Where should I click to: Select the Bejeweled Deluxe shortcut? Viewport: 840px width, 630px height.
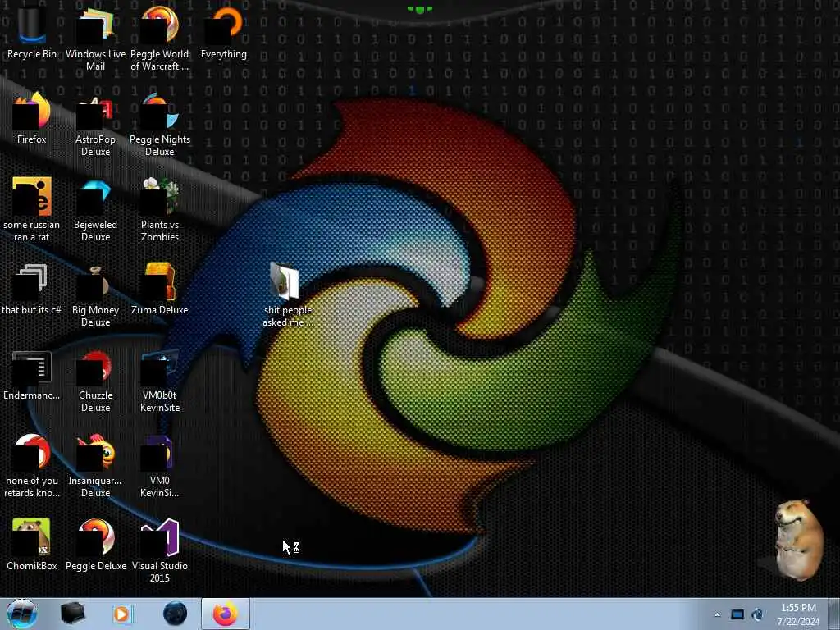pyautogui.click(x=95, y=209)
